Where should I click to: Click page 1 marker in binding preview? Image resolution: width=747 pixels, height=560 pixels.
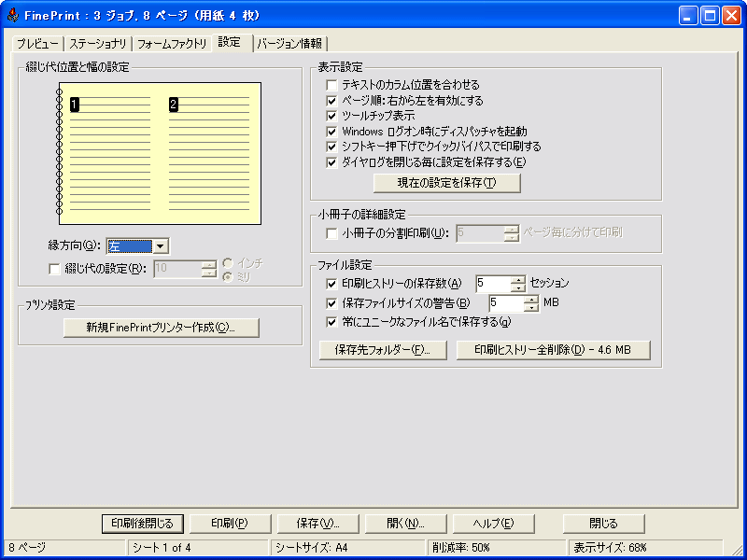(x=75, y=105)
